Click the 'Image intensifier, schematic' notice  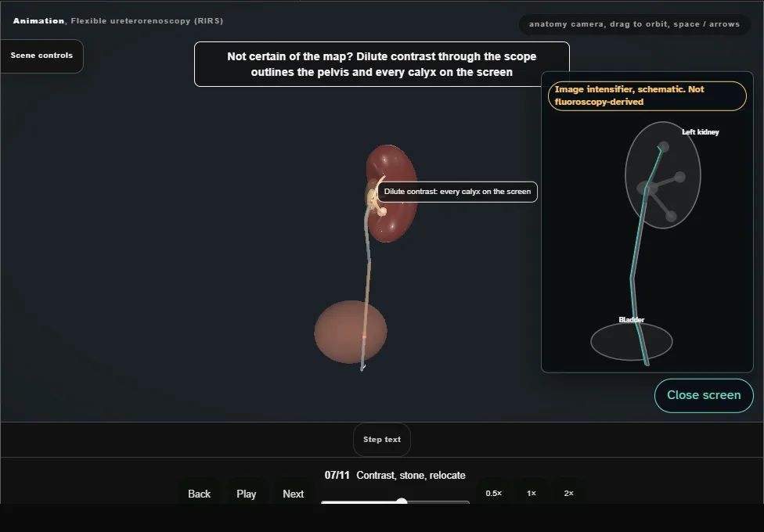tap(647, 95)
